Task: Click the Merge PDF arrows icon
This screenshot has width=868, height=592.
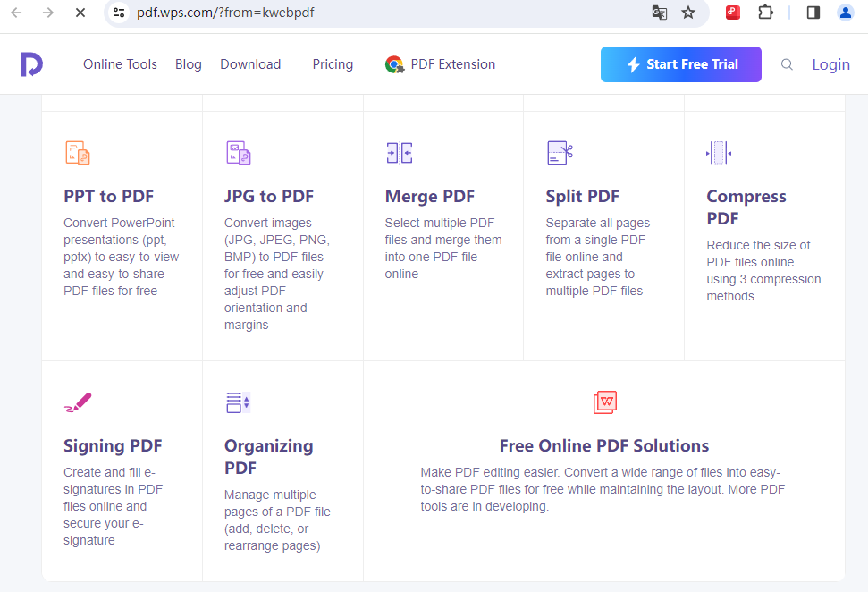Action: [399, 153]
